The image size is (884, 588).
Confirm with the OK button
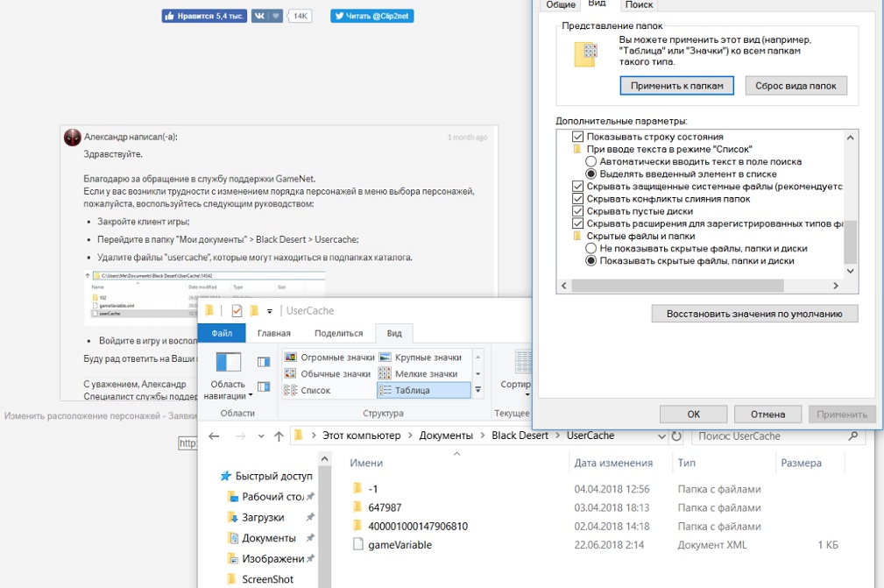[x=693, y=414]
